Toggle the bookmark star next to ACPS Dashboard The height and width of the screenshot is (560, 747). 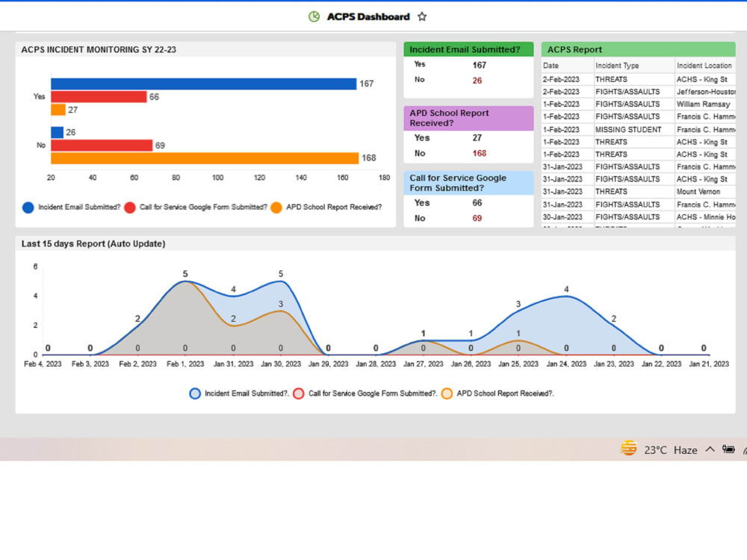pyautogui.click(x=421, y=16)
